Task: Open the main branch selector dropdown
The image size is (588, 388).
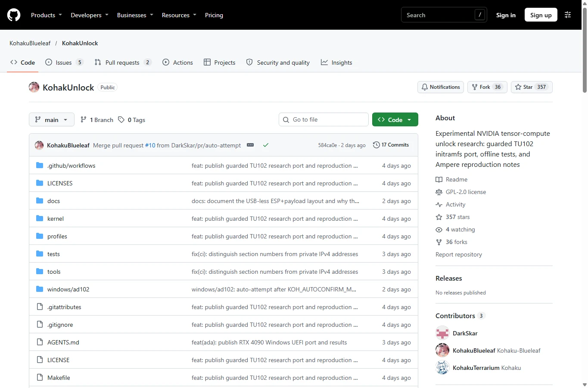Action: point(52,120)
